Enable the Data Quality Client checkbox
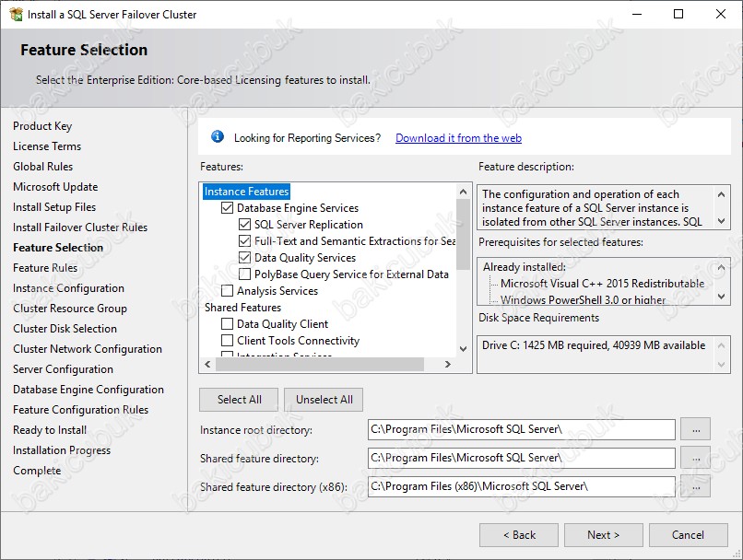 point(228,324)
